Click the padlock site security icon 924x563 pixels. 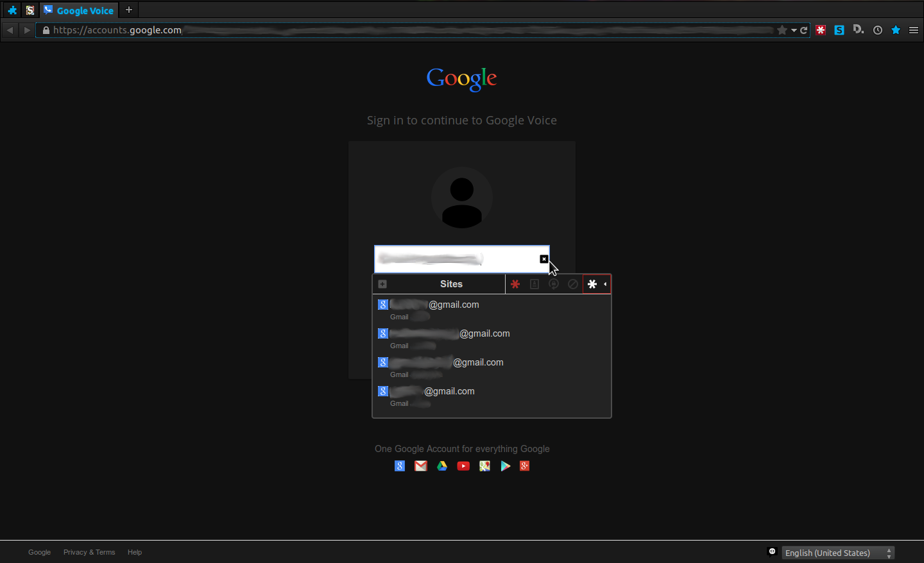coord(46,30)
